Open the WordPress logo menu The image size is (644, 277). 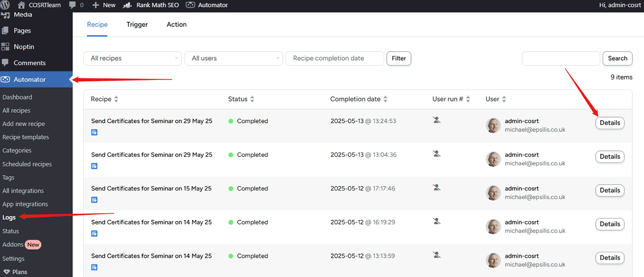click(6, 5)
